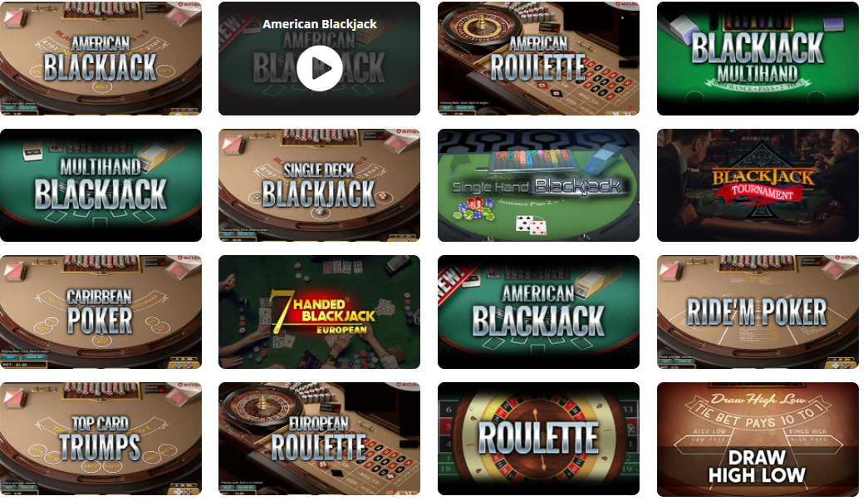This screenshot has height=501, width=868.
Task: Play the hovered American Blackjack game
Action: (320, 68)
